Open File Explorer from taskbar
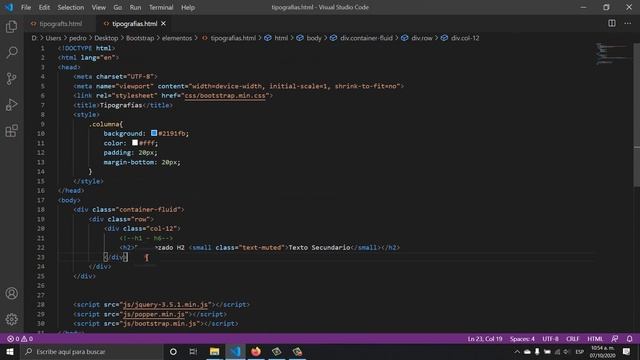Image resolution: width=640 pixels, height=360 pixels. (214, 351)
